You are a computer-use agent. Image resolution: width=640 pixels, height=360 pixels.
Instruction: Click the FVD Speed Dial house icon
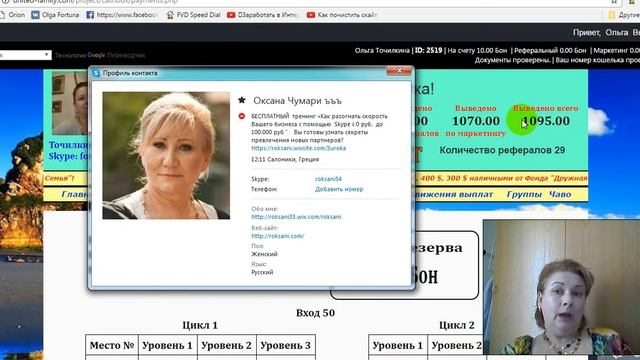tap(170, 15)
